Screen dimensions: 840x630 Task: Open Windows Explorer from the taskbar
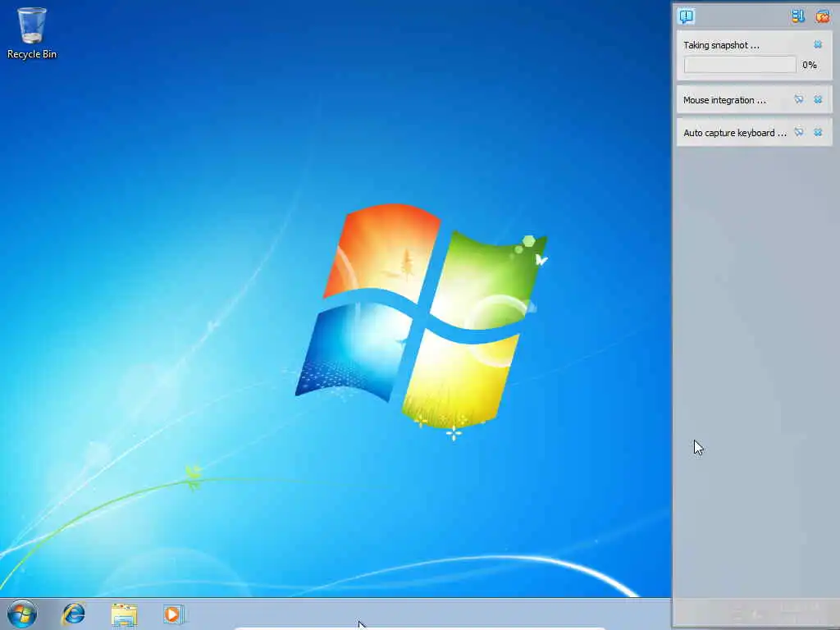tap(125, 614)
